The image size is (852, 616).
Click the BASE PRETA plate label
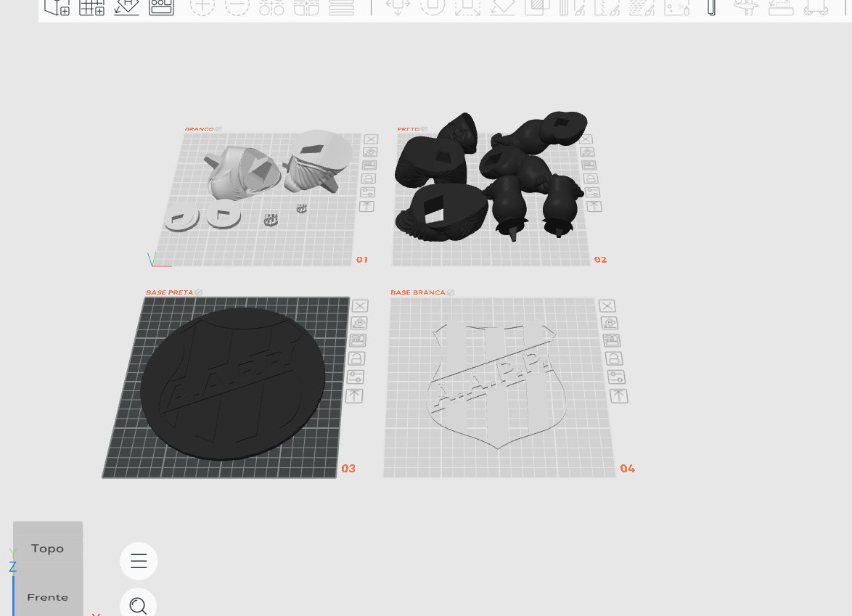pyautogui.click(x=170, y=292)
